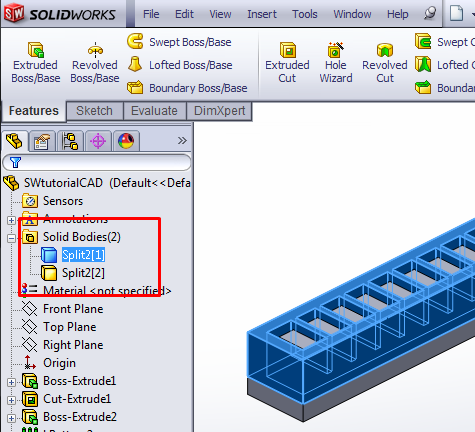Click the Annotations folder icon
The image size is (475, 432).
coord(30,219)
